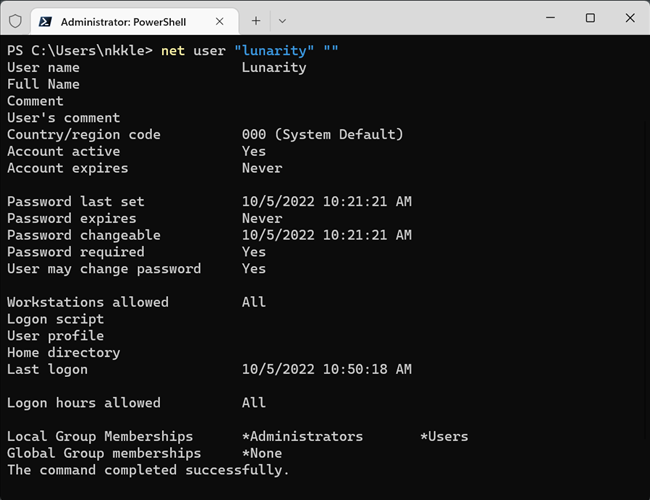Click the *Administrators group membership entry

point(302,436)
